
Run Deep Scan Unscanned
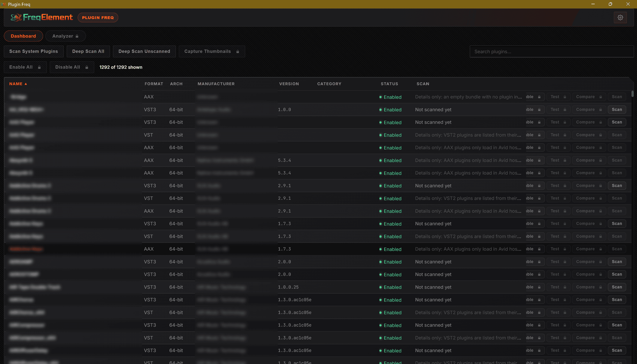click(x=144, y=51)
